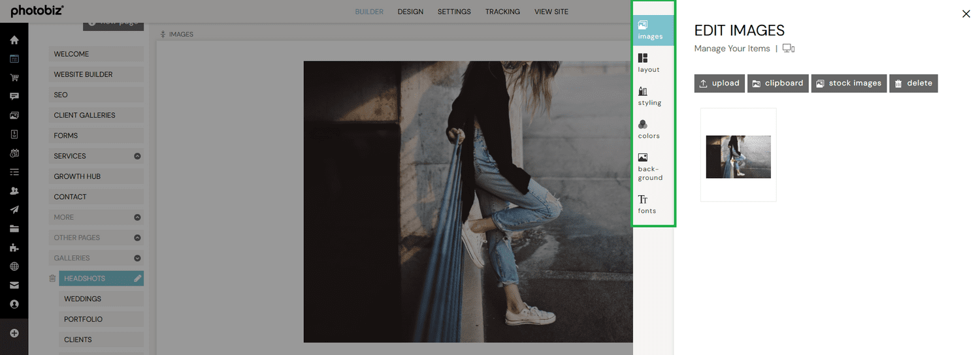980x355 pixels.
Task: Open the invoice document icon in sidebar
Action: 14,134
